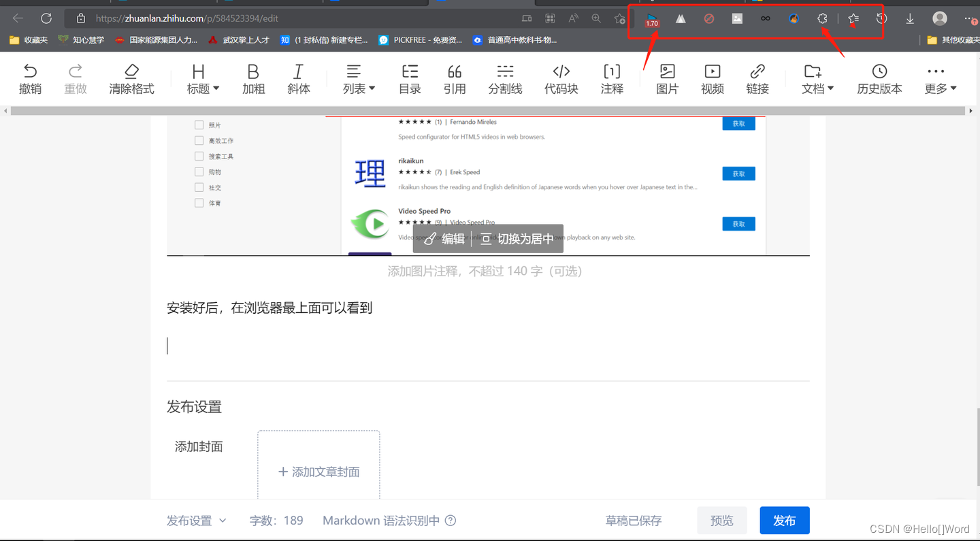
Task: Click the right arrow of the horizontal scrollbar
Action: click(x=970, y=111)
